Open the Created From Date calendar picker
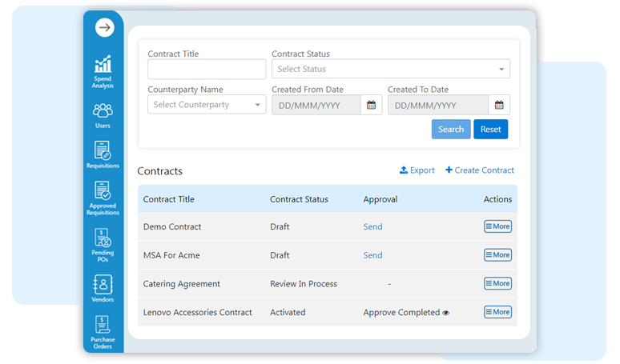Viewport: 620px width, 364px height. click(371, 105)
